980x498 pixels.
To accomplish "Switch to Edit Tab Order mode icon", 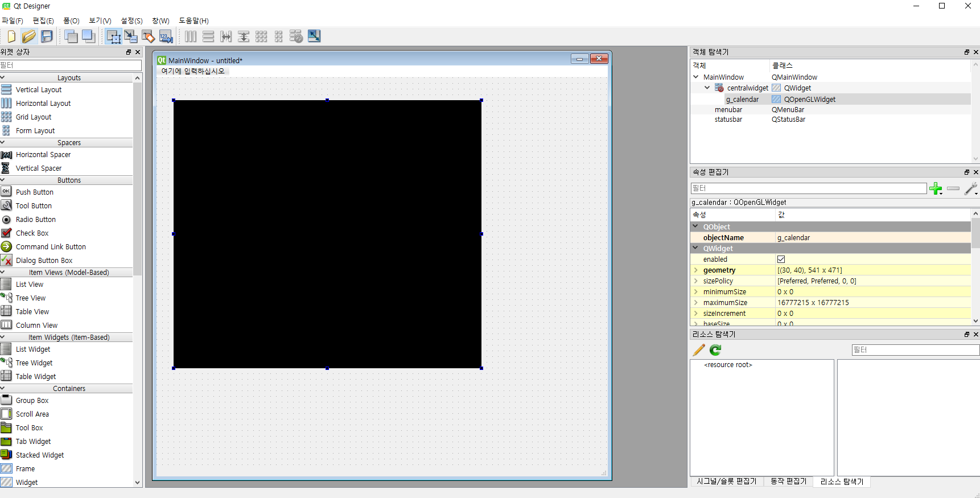I will coord(166,36).
